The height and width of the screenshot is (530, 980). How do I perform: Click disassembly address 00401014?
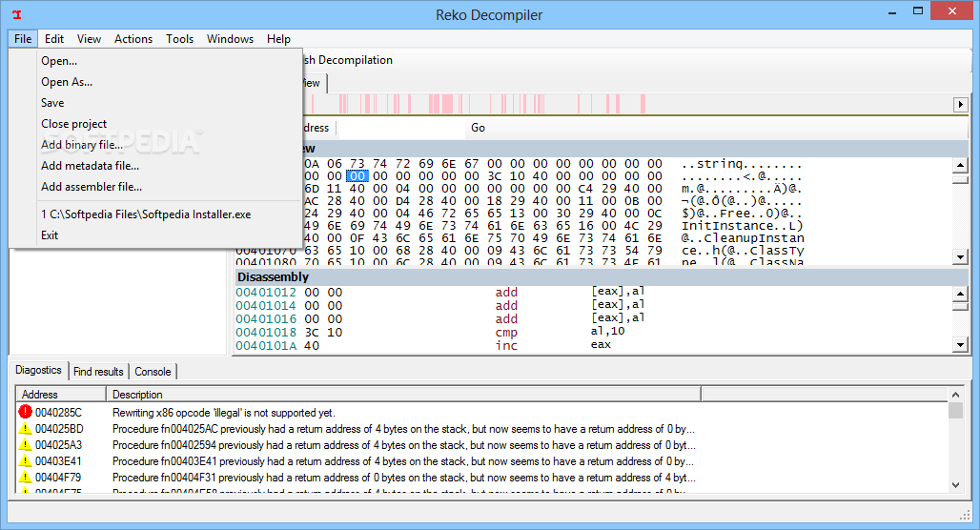[x=266, y=306]
